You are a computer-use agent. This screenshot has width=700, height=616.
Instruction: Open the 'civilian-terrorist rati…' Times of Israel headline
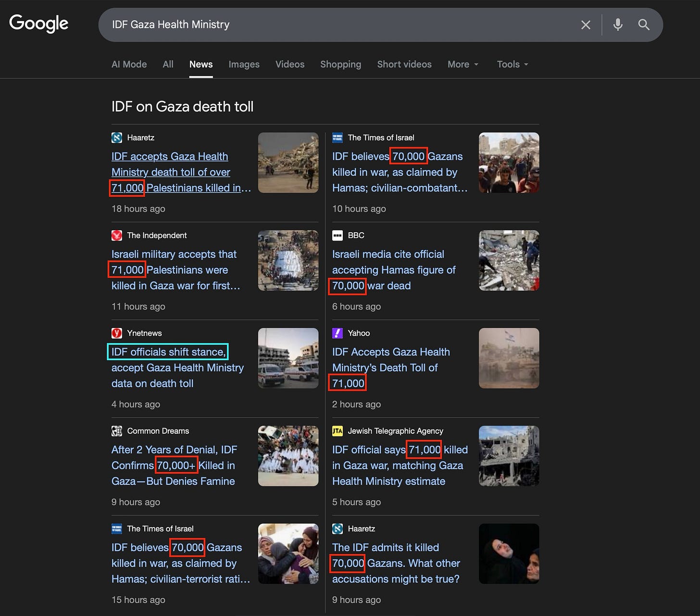point(181,563)
